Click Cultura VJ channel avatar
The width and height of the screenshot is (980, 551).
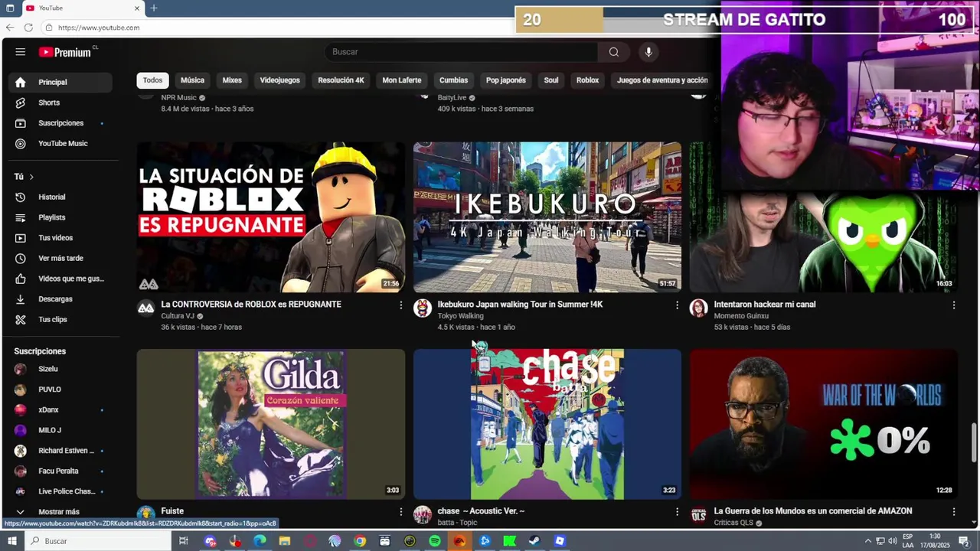click(x=145, y=308)
